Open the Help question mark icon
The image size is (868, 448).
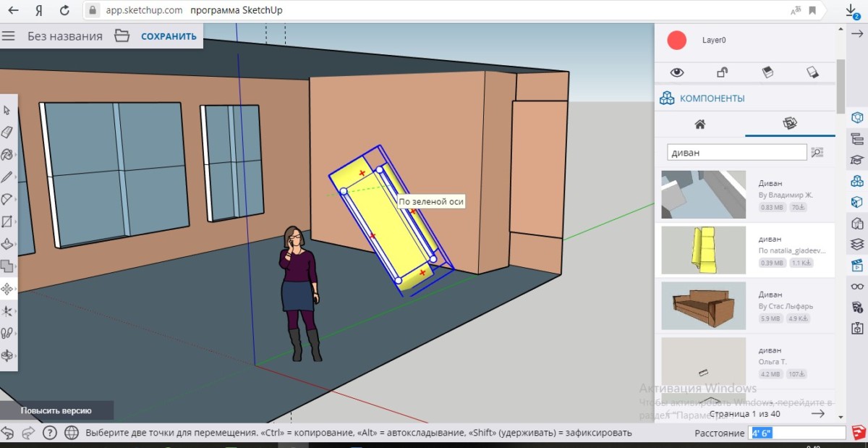[50, 433]
